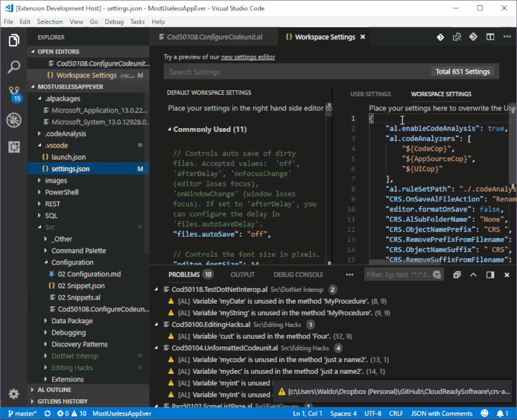The image size is (517, 420).
Task: Open panel overflow ellipsis menu
Action: point(349,274)
